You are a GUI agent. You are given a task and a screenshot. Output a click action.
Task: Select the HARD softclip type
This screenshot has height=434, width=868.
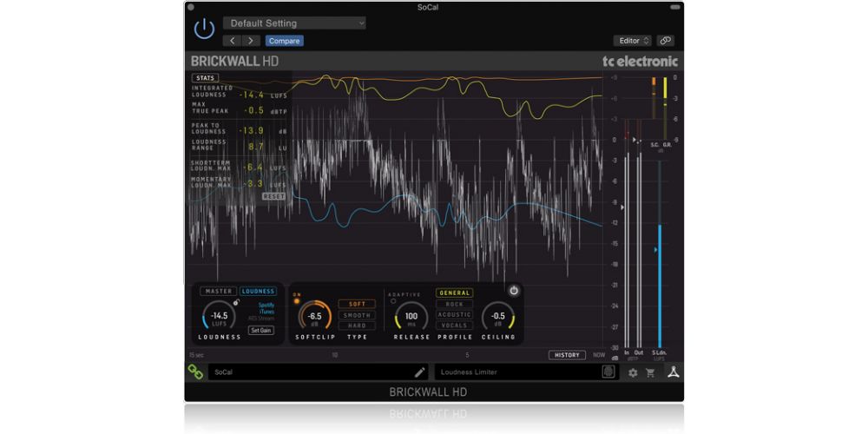357,325
